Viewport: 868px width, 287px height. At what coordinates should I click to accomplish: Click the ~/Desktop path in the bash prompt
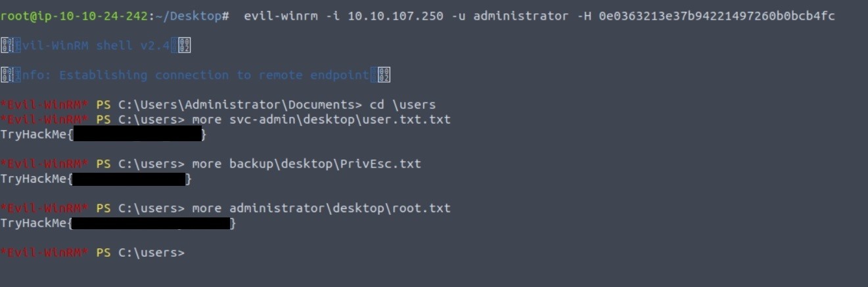pos(194,16)
